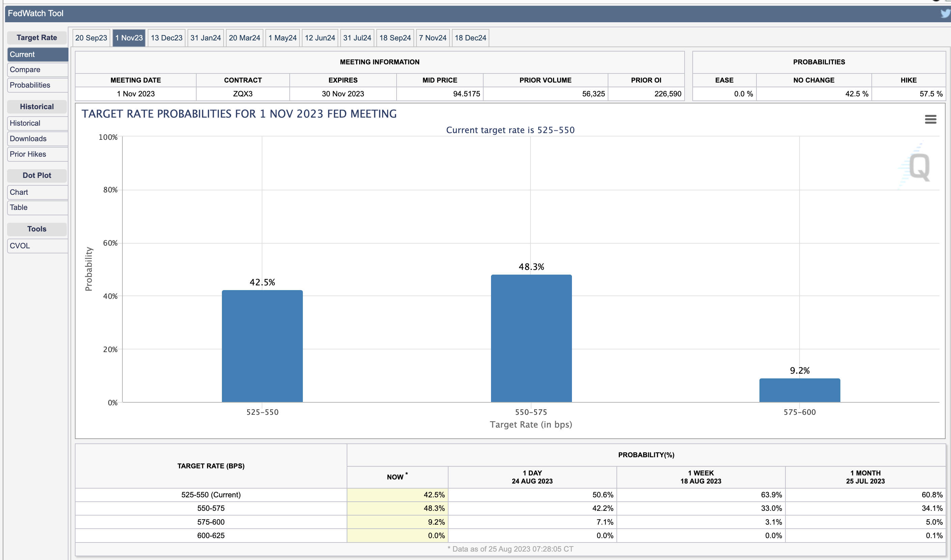Click the Twitter bird share icon
The width and height of the screenshot is (951, 560).
point(945,13)
